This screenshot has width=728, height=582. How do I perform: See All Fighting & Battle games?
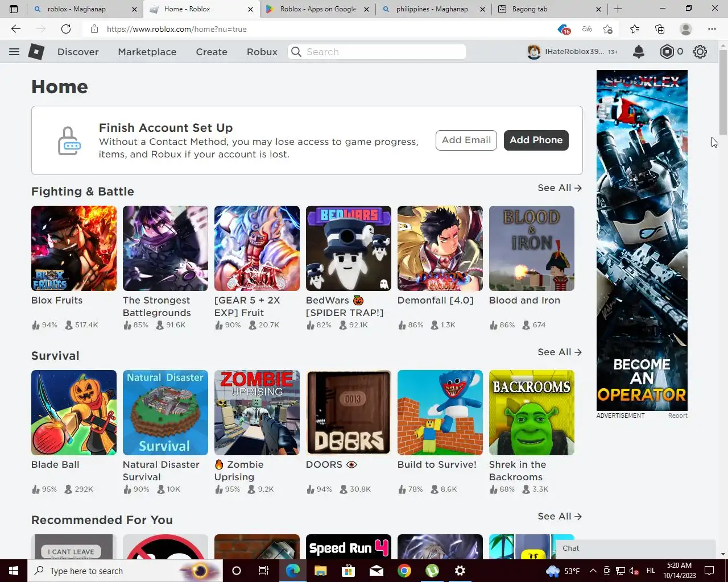[x=560, y=188]
